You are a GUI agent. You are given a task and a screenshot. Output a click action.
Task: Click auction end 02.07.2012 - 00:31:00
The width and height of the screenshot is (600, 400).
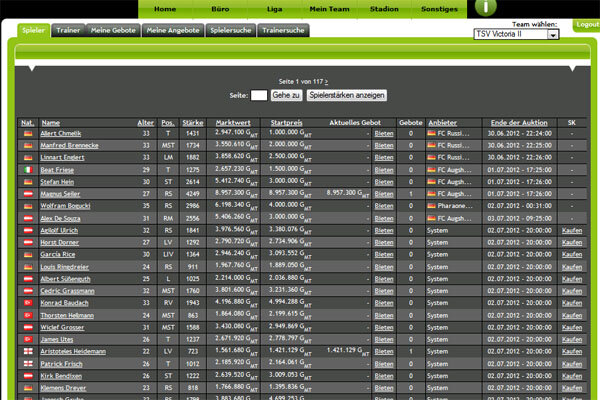click(x=519, y=206)
